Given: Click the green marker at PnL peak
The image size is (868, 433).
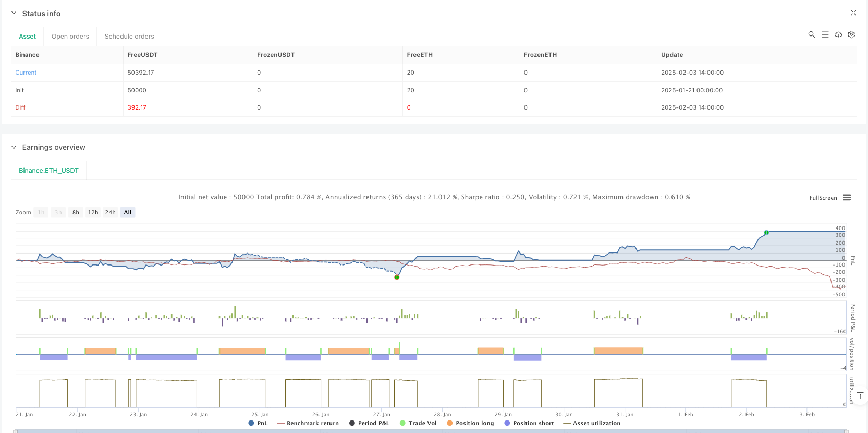Looking at the screenshot, I should tap(766, 233).
